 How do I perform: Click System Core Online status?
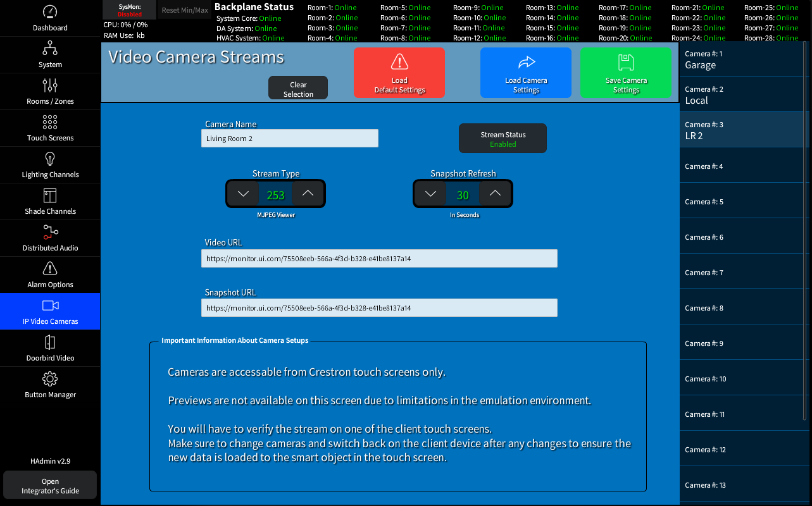point(249,18)
